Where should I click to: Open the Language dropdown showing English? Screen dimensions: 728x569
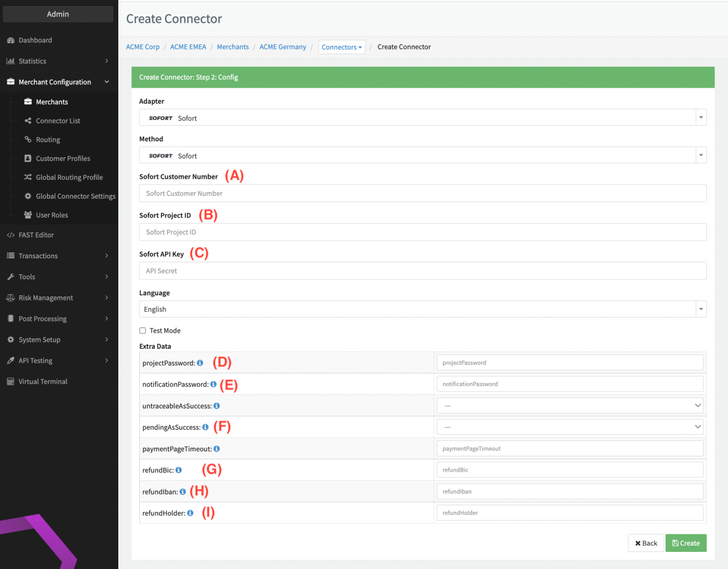pyautogui.click(x=423, y=309)
